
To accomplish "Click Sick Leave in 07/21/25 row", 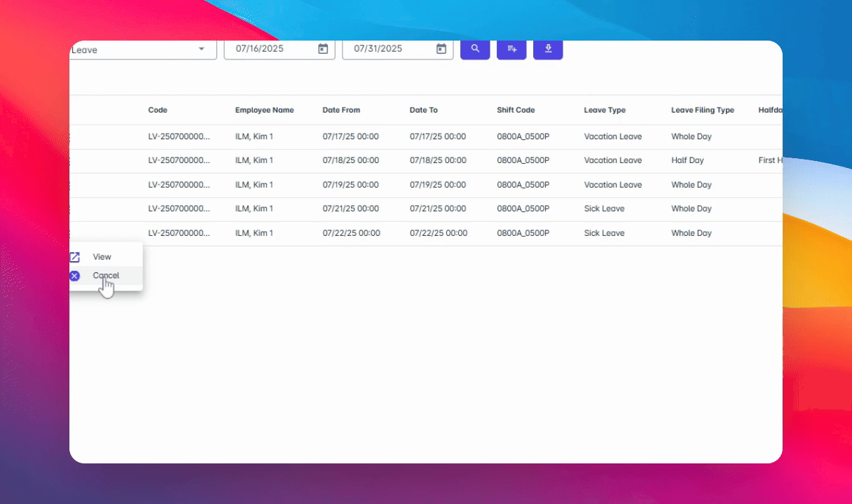I will click(604, 209).
